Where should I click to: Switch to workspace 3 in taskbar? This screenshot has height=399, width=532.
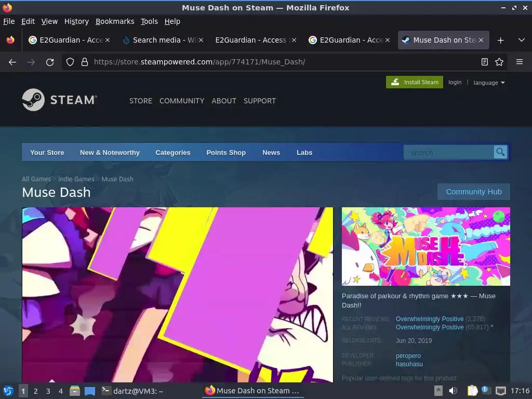tap(48, 391)
